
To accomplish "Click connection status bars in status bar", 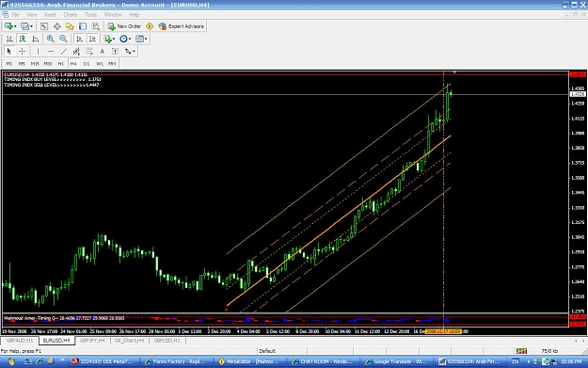I will coord(521,351).
